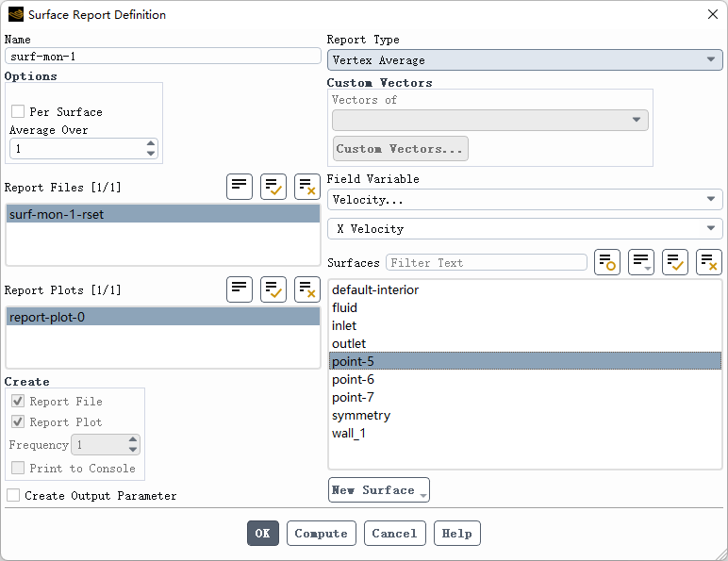Increase Average Over spinner value
Image resolution: width=728 pixels, height=561 pixels.
[x=151, y=143]
